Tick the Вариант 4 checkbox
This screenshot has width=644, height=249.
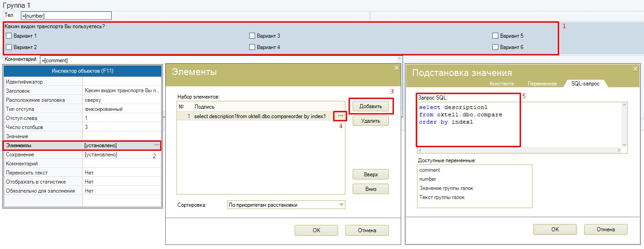pyautogui.click(x=252, y=47)
